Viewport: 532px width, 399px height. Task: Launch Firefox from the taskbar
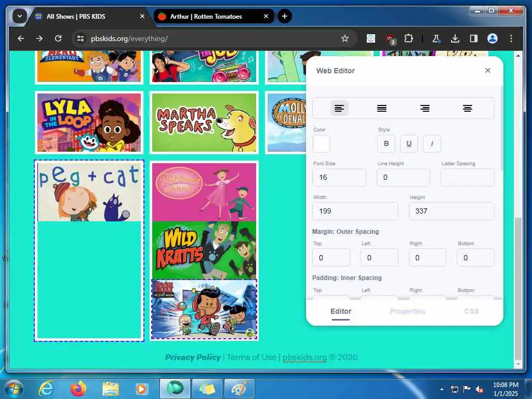tap(78, 389)
